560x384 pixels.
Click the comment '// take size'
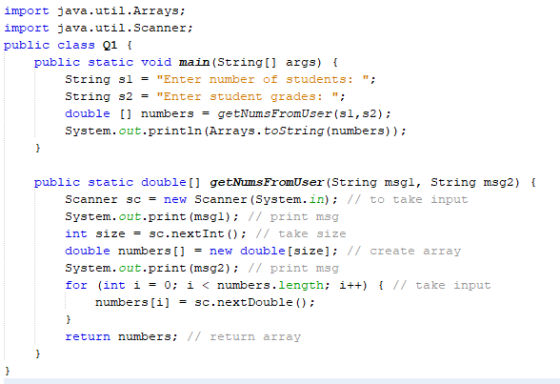point(301,234)
